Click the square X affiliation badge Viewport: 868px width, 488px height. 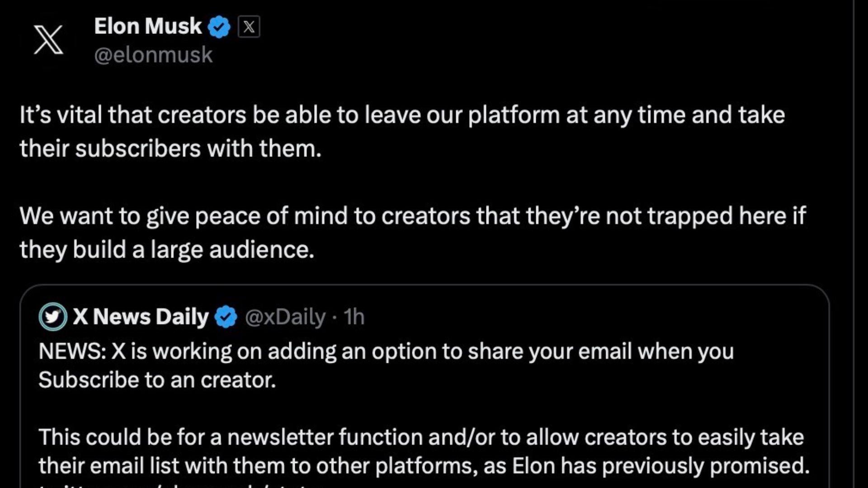(x=249, y=27)
